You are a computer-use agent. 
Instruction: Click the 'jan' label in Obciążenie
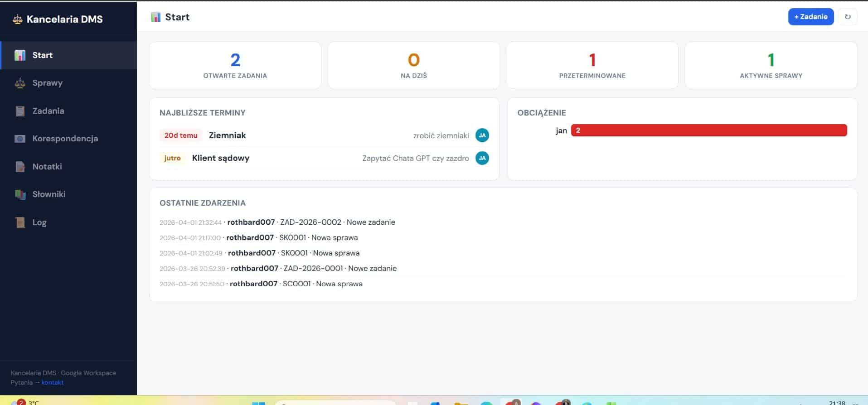[x=561, y=130]
